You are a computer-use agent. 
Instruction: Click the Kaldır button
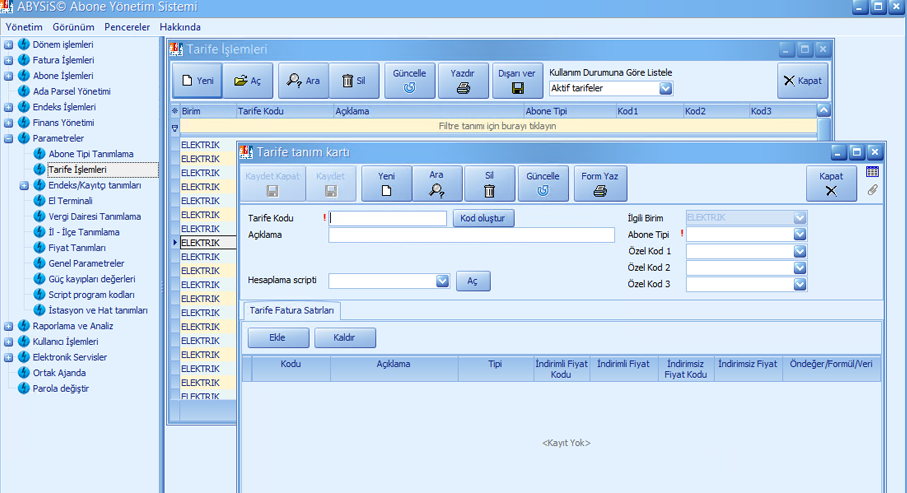coord(345,338)
